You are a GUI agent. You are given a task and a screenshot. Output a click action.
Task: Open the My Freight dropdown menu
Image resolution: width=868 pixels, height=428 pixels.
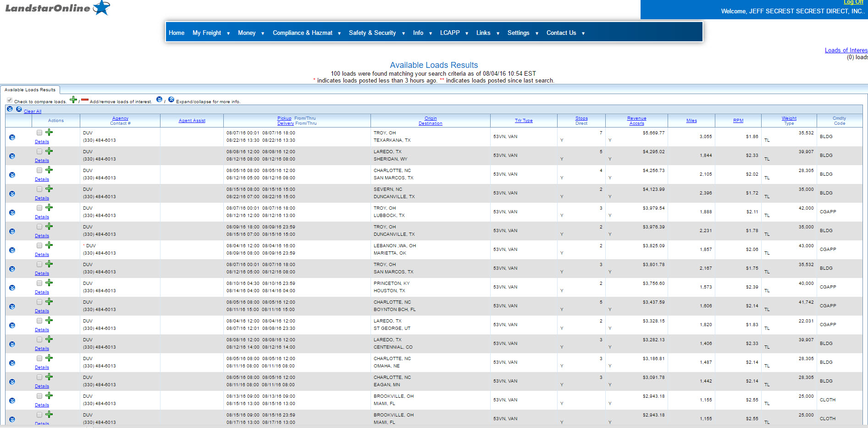click(208, 33)
